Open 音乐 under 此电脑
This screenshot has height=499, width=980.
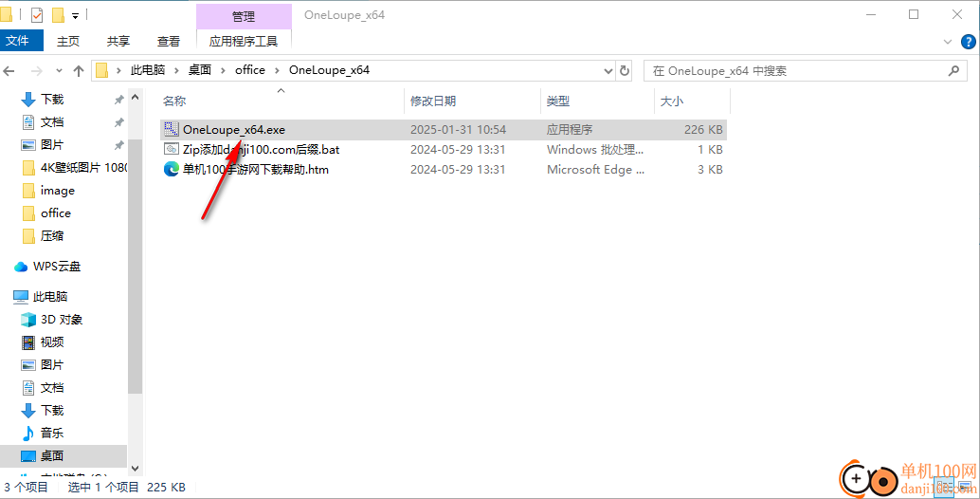pyautogui.click(x=52, y=434)
